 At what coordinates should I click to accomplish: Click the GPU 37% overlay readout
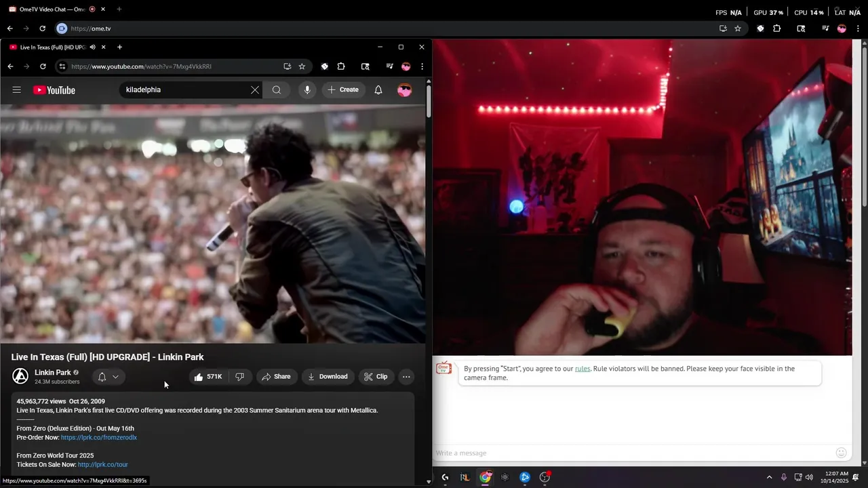click(x=768, y=12)
